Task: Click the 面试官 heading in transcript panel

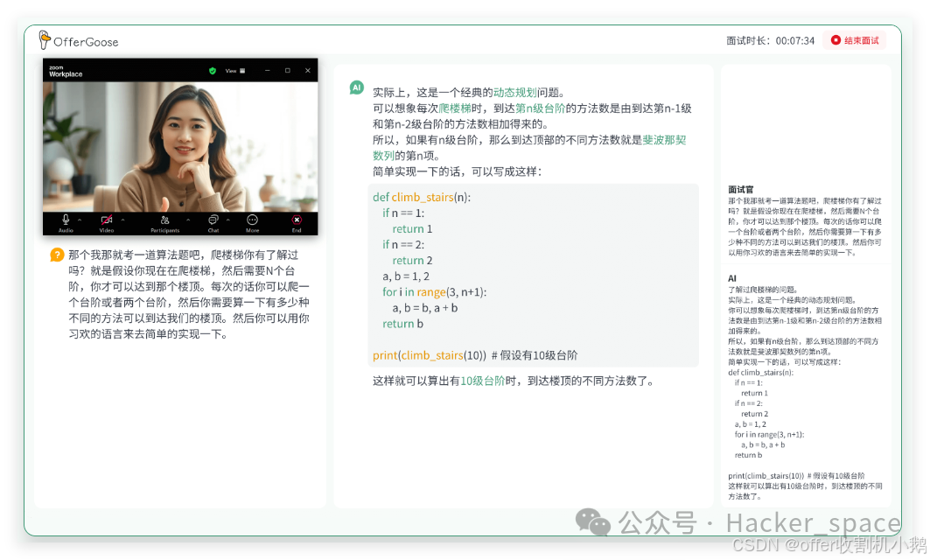Action: [x=741, y=189]
